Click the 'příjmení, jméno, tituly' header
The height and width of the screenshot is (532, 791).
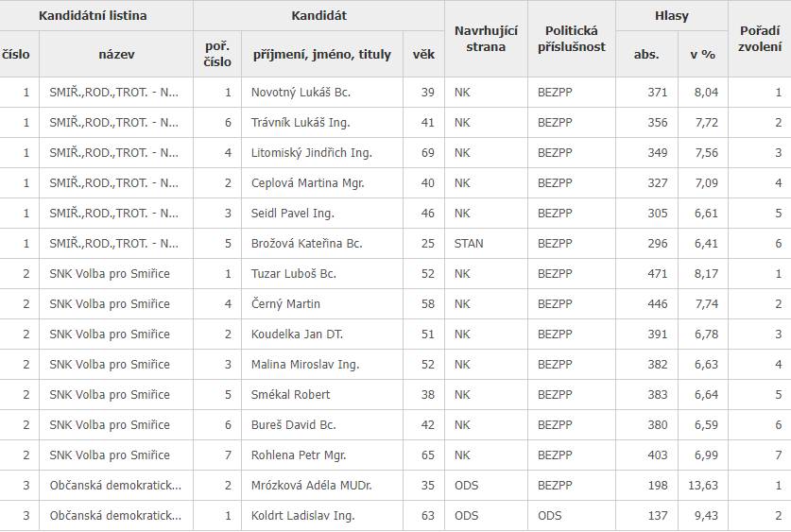321,54
